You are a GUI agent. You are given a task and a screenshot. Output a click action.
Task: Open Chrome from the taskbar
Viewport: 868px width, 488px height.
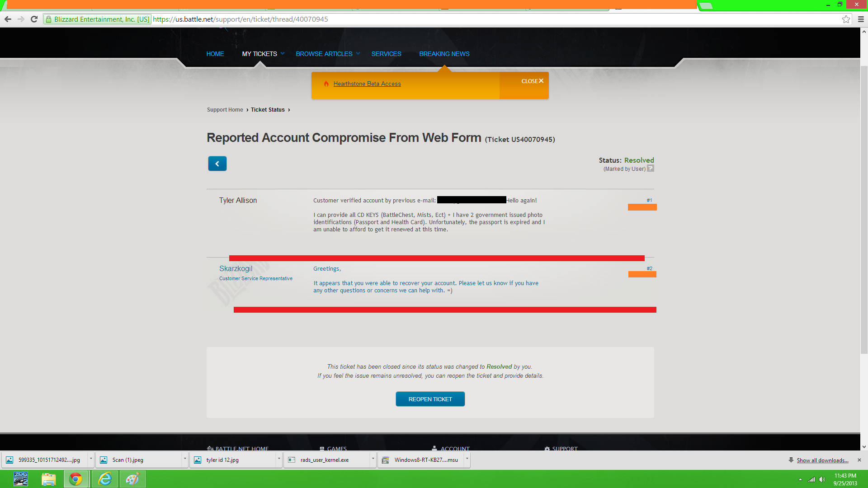(x=75, y=479)
